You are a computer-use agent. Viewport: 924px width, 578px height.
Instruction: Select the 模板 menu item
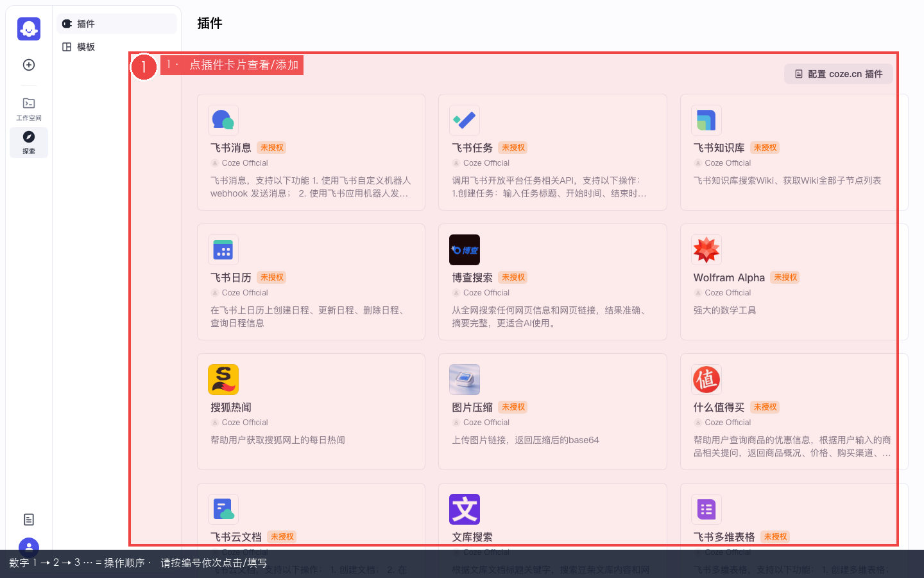click(x=116, y=47)
